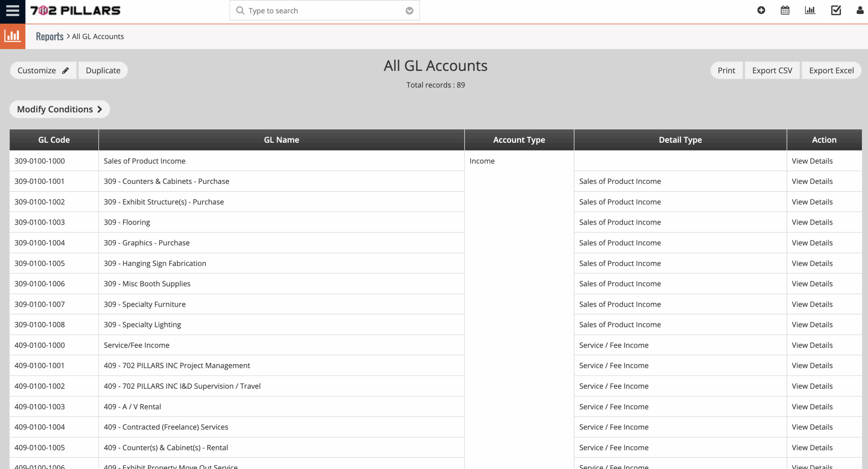
Task: Print the GL Accounts report
Action: click(726, 71)
